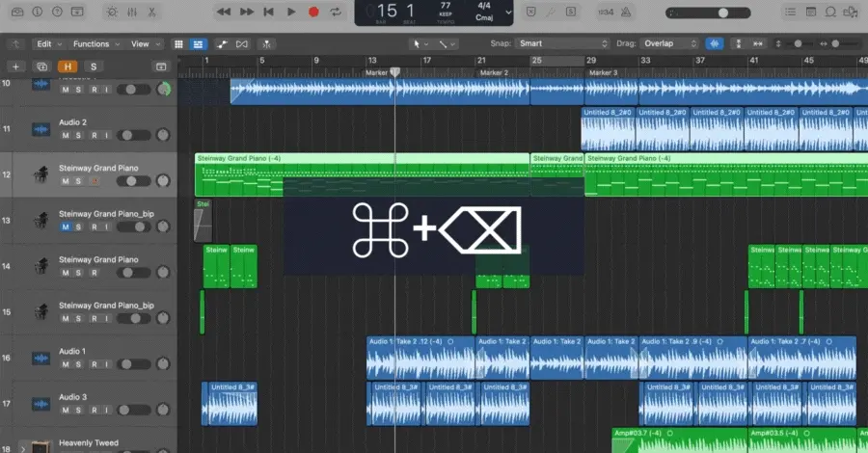Toggle the Metronome click icon
Image resolution: width=868 pixels, height=453 pixels.
[626, 12]
